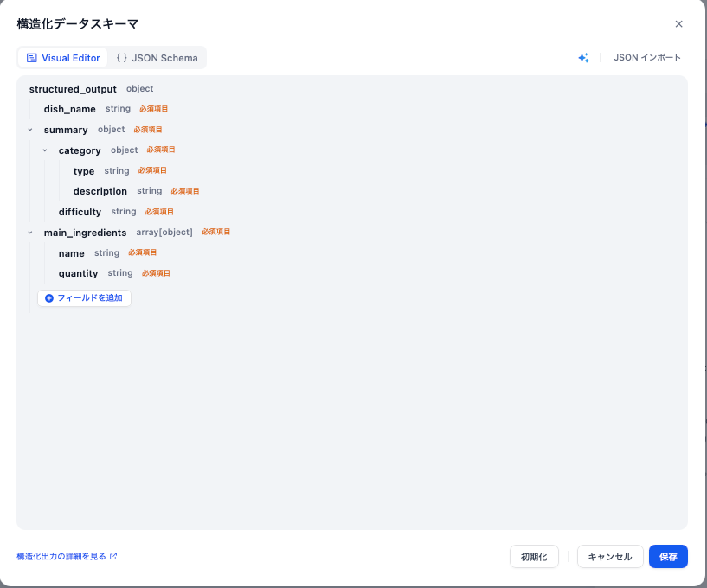707x588 pixels.
Task: Add a new field with フィールドを追加
Action: click(84, 298)
